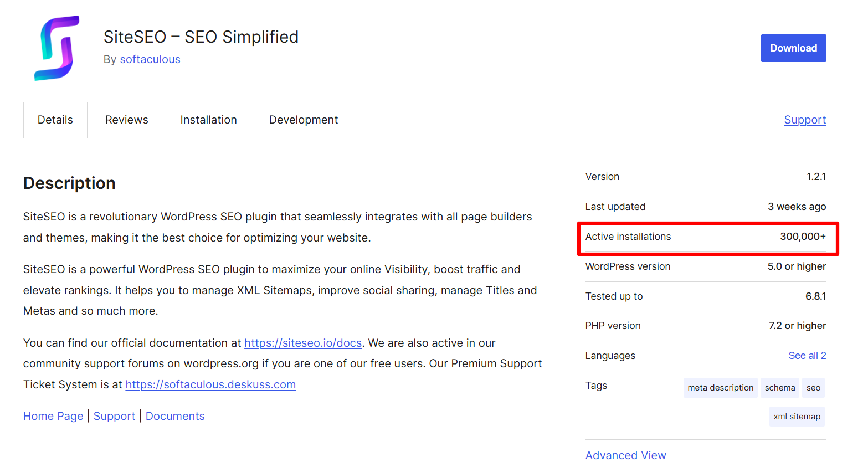This screenshot has width=868, height=462.
Task: Click the 300,000+ active installations value
Action: point(803,237)
